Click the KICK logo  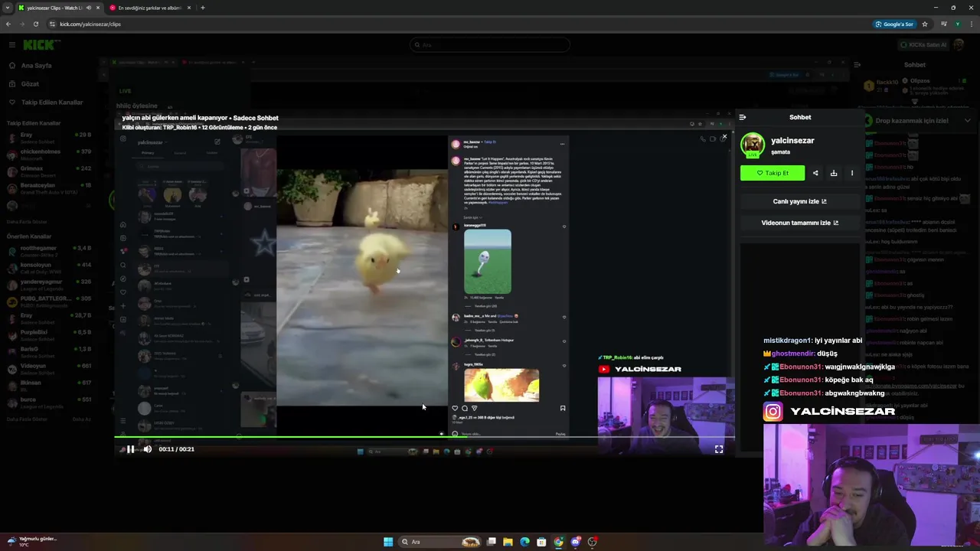(x=38, y=45)
